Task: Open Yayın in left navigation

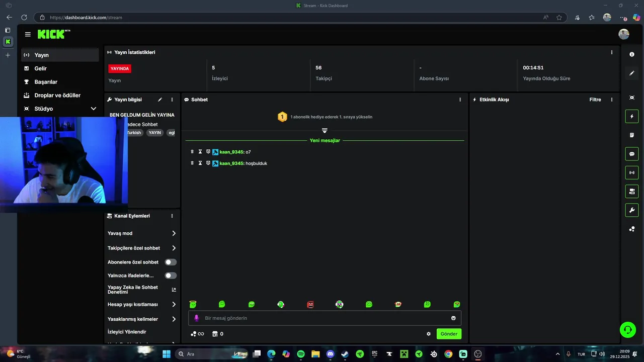Action: pos(60,55)
